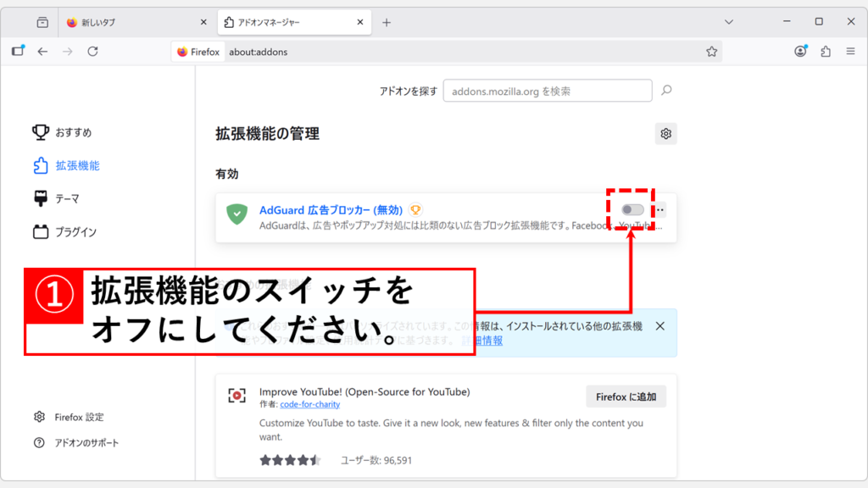
Task: Open the おすすめ recommendations section
Action: (x=62, y=132)
